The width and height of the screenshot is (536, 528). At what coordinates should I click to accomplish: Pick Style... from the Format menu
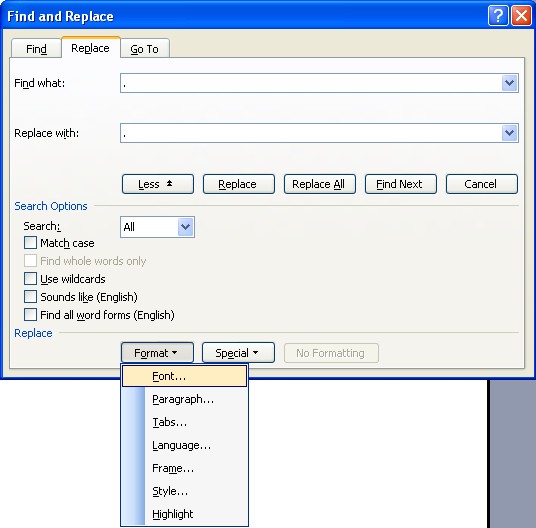tap(185, 491)
